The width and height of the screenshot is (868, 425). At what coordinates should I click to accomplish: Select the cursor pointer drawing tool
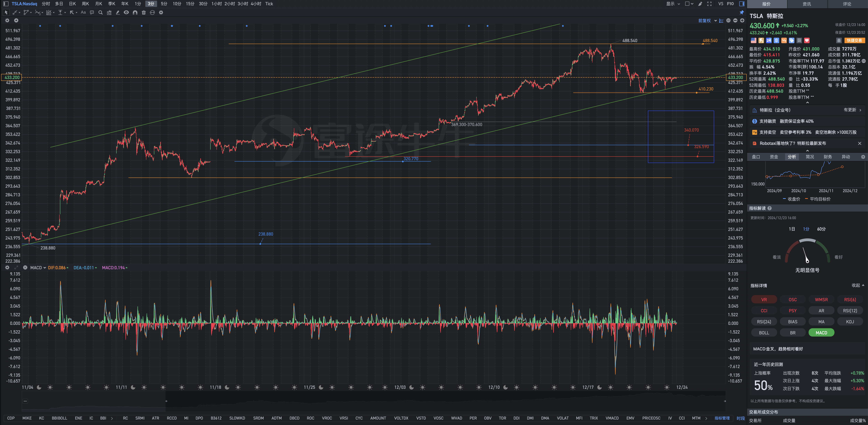point(6,12)
